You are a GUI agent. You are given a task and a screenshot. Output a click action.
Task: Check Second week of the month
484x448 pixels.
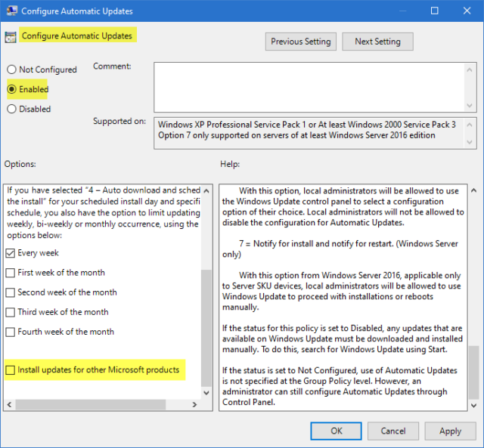pyautogui.click(x=10, y=292)
